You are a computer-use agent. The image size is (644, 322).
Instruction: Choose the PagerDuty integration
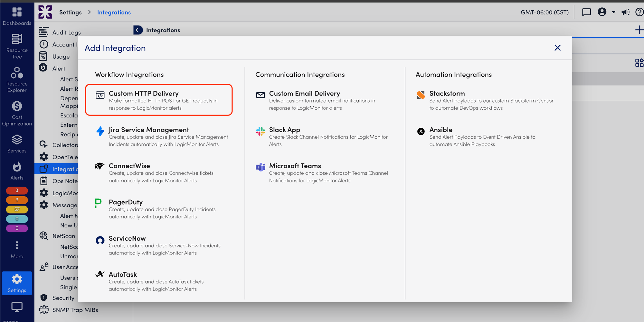tap(126, 202)
